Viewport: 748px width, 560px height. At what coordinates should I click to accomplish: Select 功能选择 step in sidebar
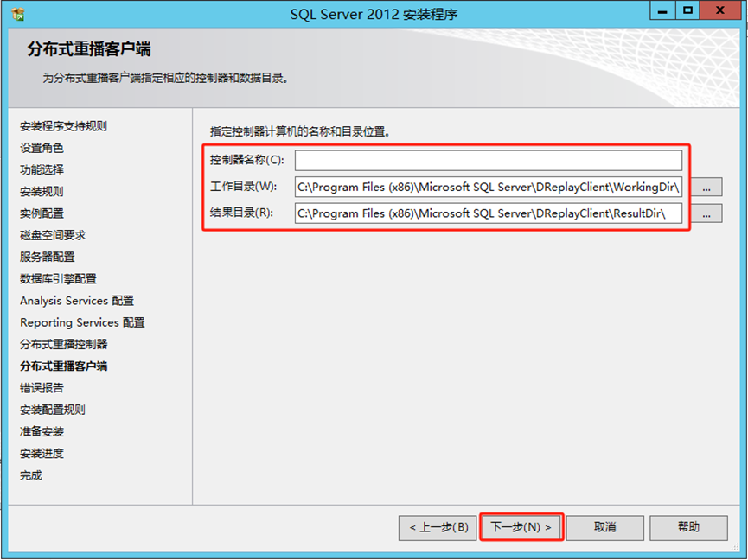click(42, 169)
